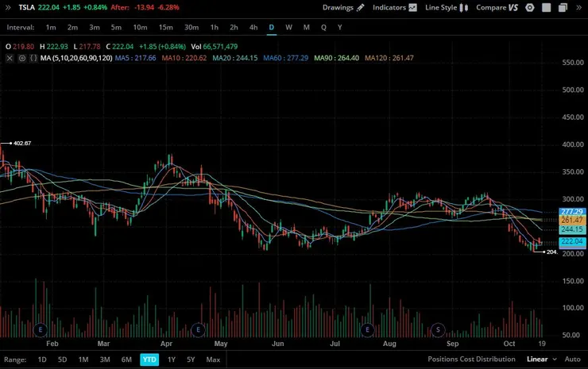The width and height of the screenshot is (588, 369).
Task: Select the 5m interval
Action: coord(116,27)
